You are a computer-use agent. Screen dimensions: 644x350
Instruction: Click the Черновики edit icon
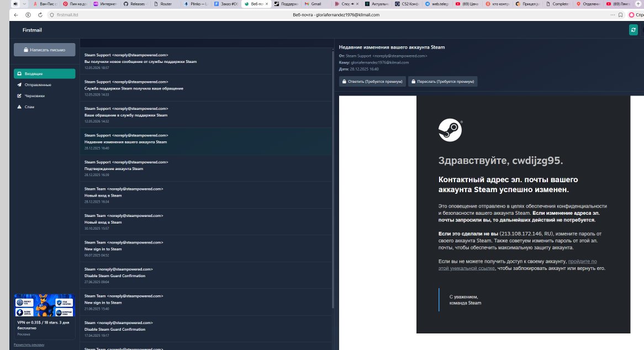click(x=19, y=96)
